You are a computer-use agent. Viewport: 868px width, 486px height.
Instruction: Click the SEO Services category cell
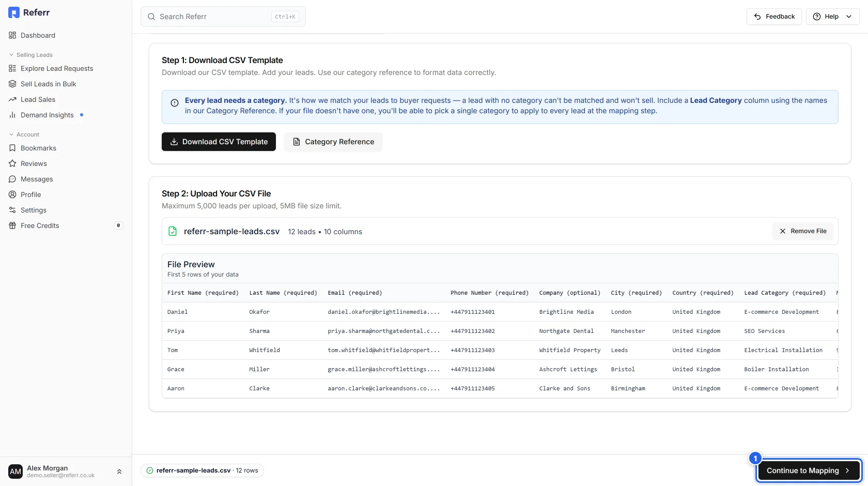765,331
